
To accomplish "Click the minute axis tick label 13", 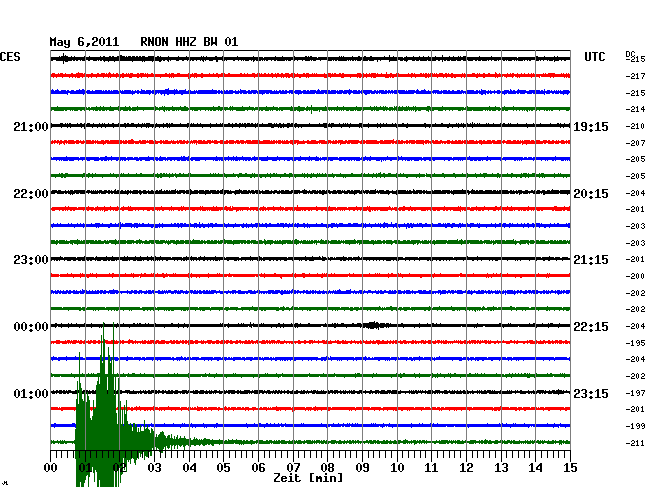I will (501, 468).
